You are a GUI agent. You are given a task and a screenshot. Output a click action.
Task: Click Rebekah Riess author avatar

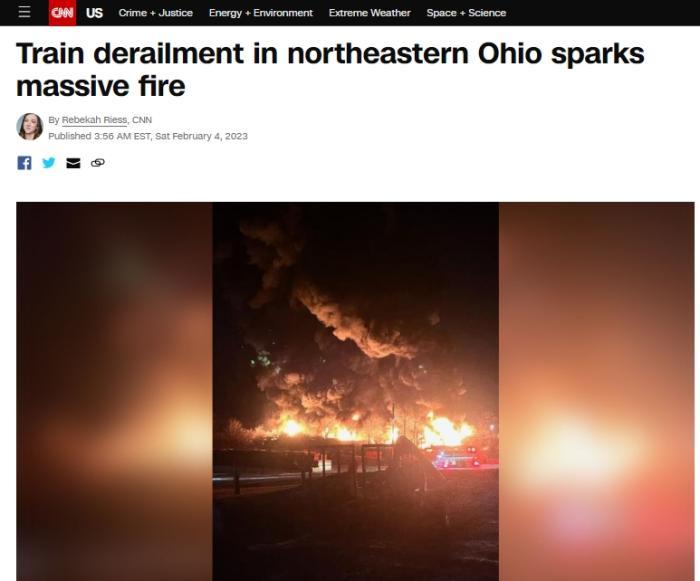click(x=29, y=126)
